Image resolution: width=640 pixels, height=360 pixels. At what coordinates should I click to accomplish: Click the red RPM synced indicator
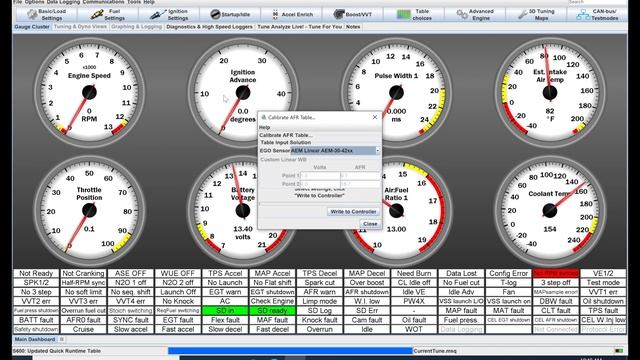[x=556, y=273]
